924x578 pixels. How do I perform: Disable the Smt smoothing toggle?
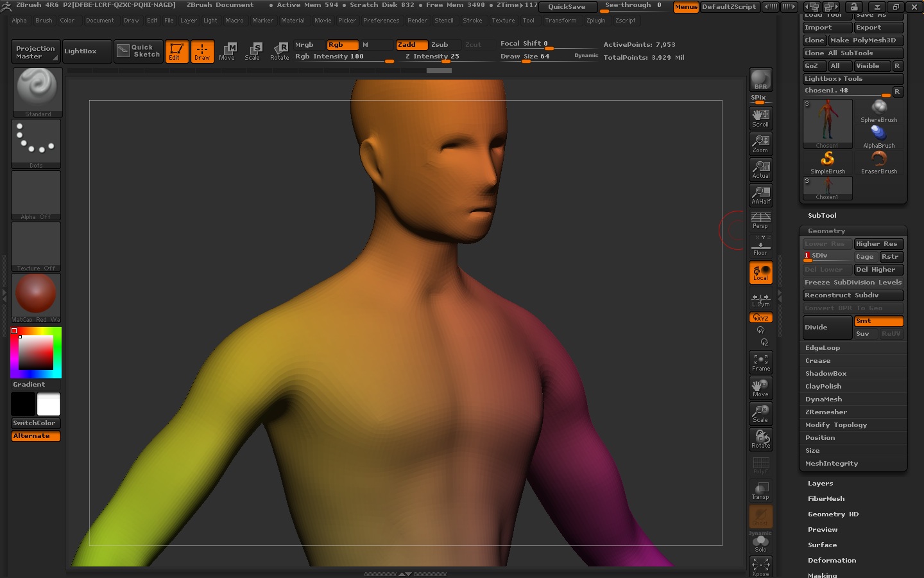click(878, 321)
